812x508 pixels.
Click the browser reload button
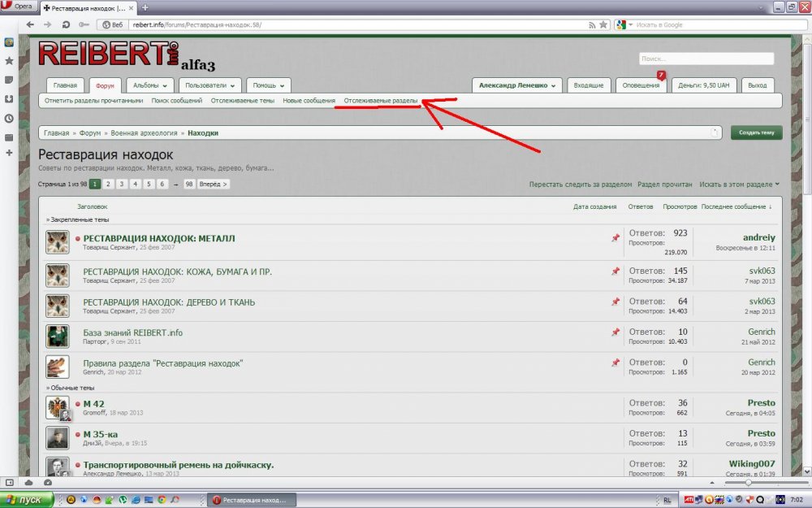tap(64, 25)
